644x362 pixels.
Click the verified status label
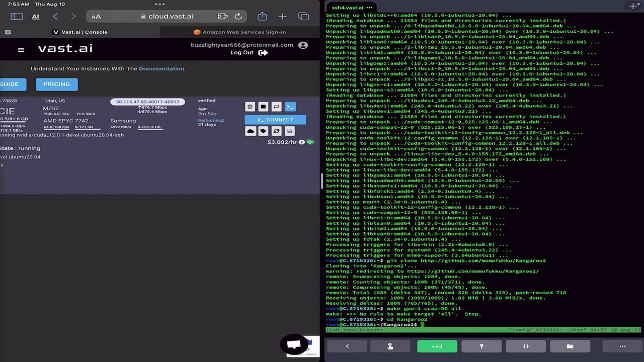207,101
